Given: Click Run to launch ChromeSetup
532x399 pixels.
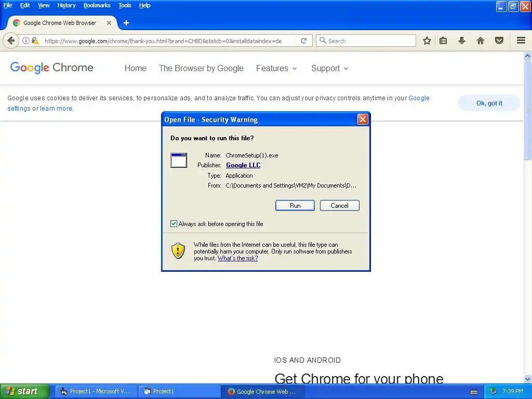Looking at the screenshot, I should [295, 205].
